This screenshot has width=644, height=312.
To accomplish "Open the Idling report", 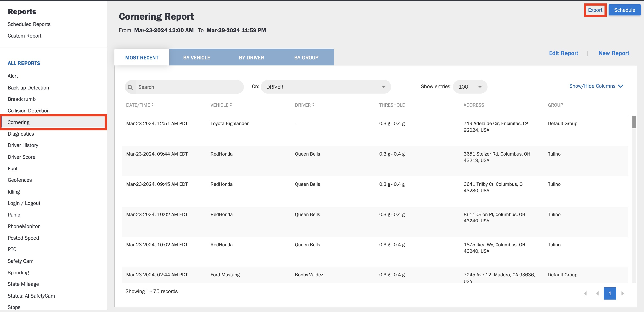I will (x=14, y=192).
